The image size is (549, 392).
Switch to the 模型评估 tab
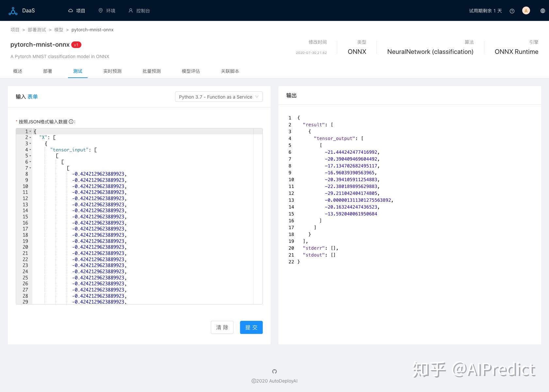click(x=191, y=71)
